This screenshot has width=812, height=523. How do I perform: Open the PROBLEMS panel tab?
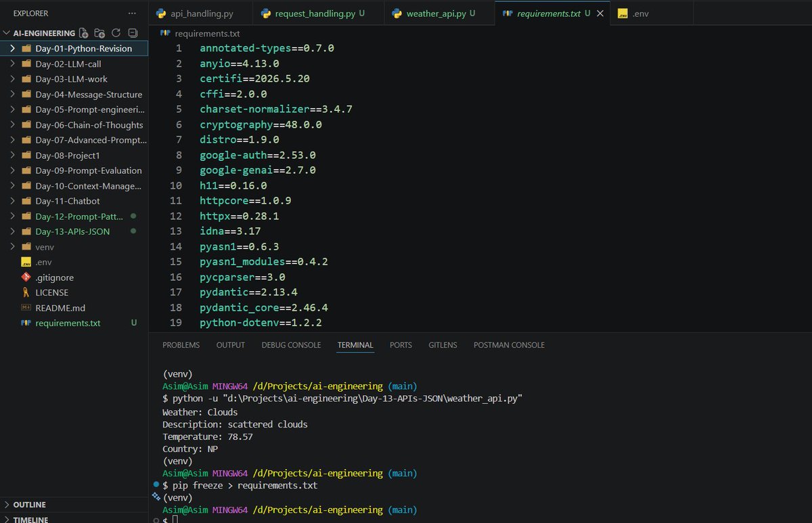(181, 345)
